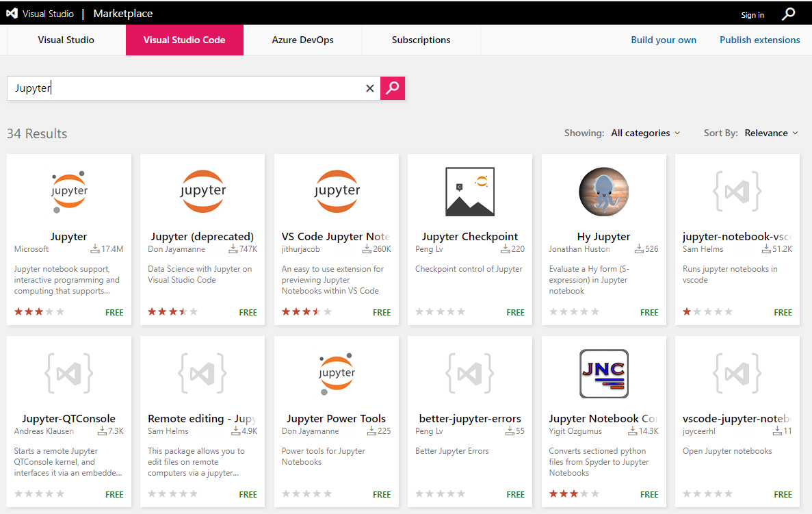
Task: Click publisher name Don Jayamanne on deprecated card
Action: click(176, 249)
